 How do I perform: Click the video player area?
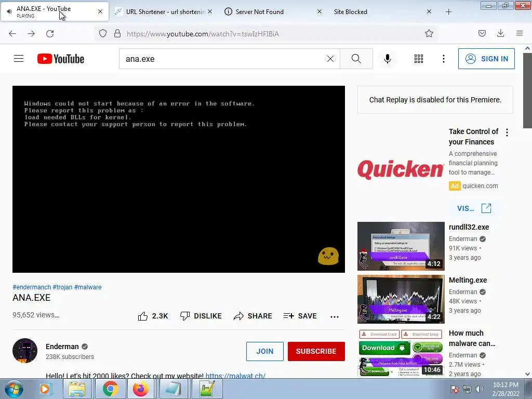[179, 179]
